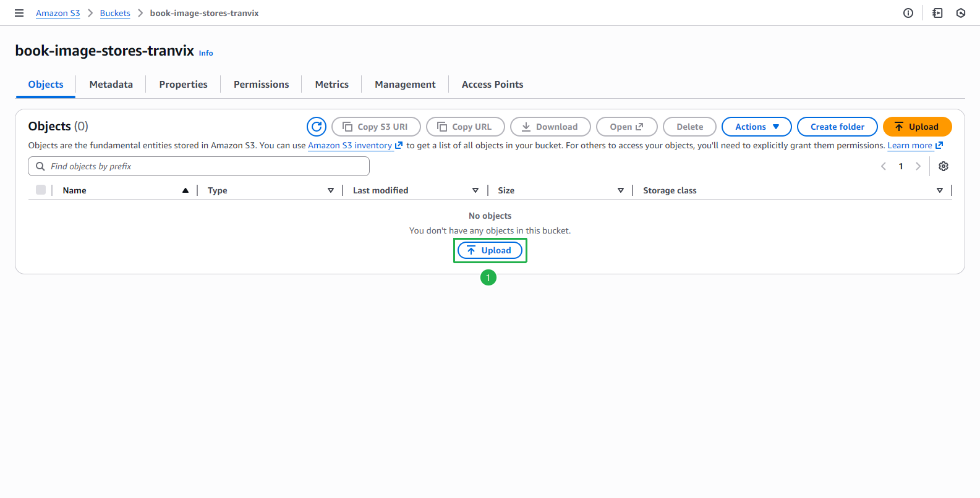Refresh the objects list
Screen dimensions: 980x498
[317, 127]
